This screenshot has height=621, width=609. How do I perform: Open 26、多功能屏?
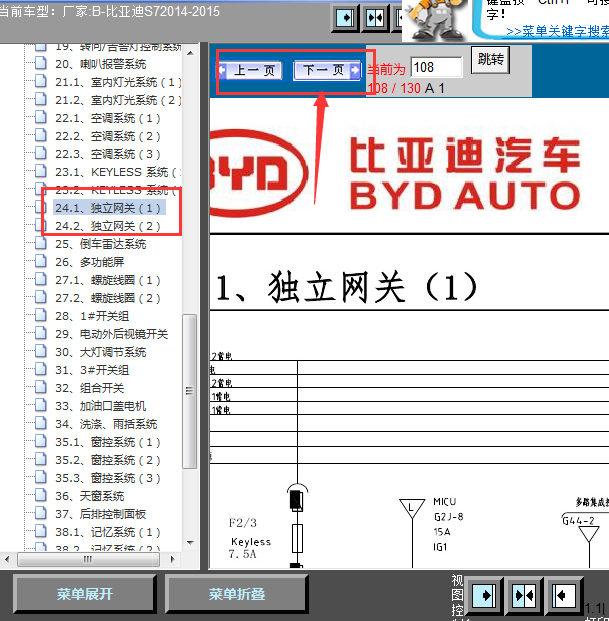click(x=89, y=262)
